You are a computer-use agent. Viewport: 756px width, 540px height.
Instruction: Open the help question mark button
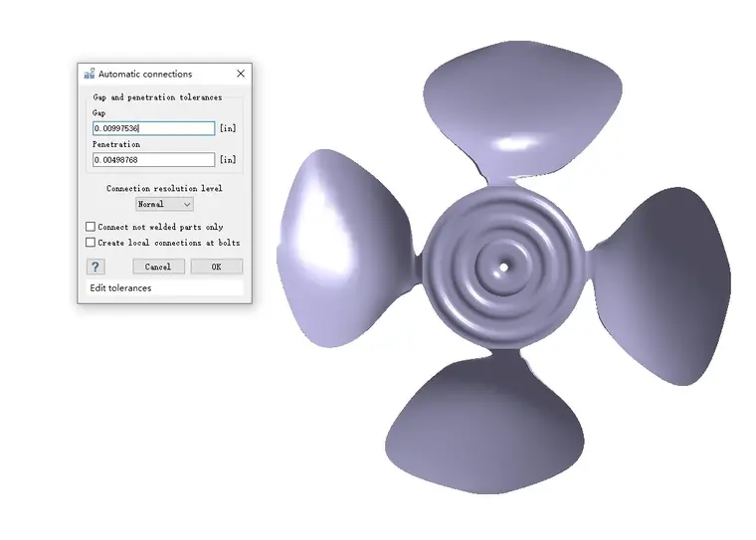95,267
